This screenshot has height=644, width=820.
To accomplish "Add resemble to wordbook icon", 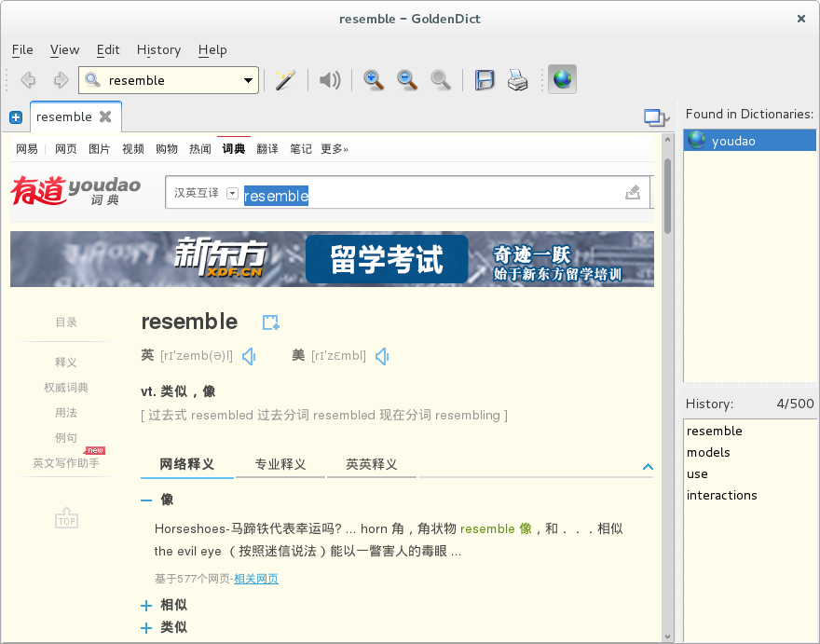I will tap(270, 322).
